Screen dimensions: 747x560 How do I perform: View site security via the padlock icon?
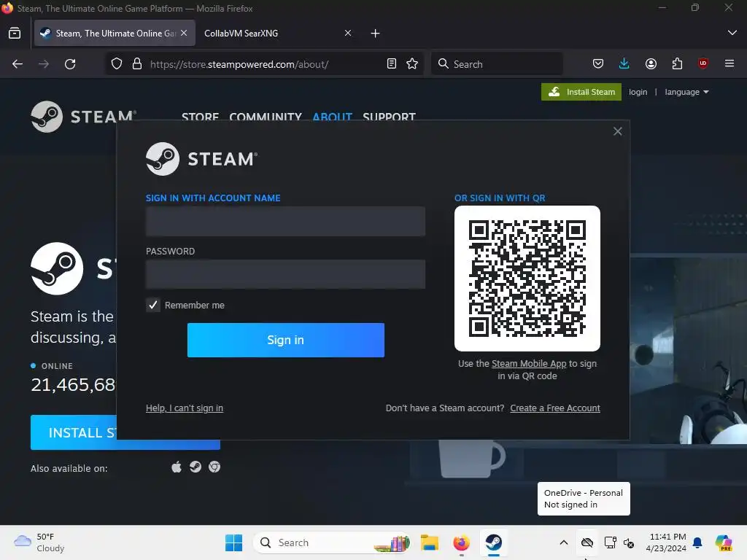(x=137, y=64)
